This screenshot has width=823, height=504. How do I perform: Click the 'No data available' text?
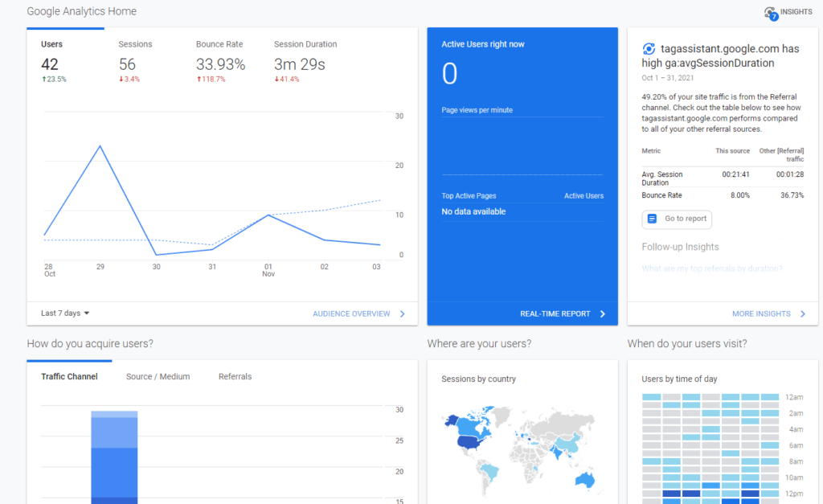(x=473, y=211)
